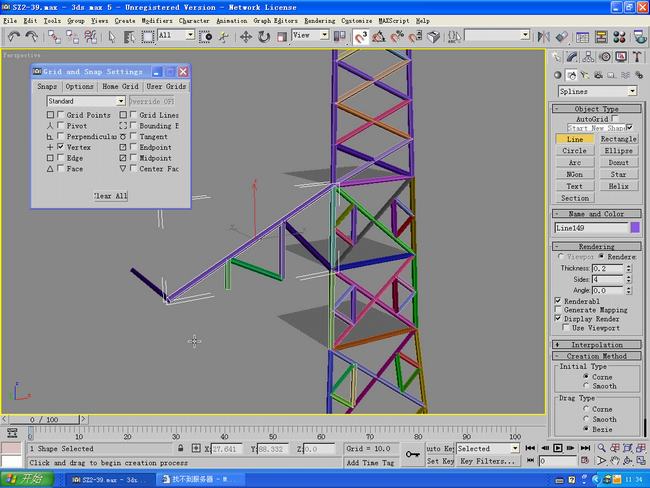Switch to the Hierarchy command panel tab
Image resolution: width=650 pixels, height=488 pixels.
(x=588, y=57)
